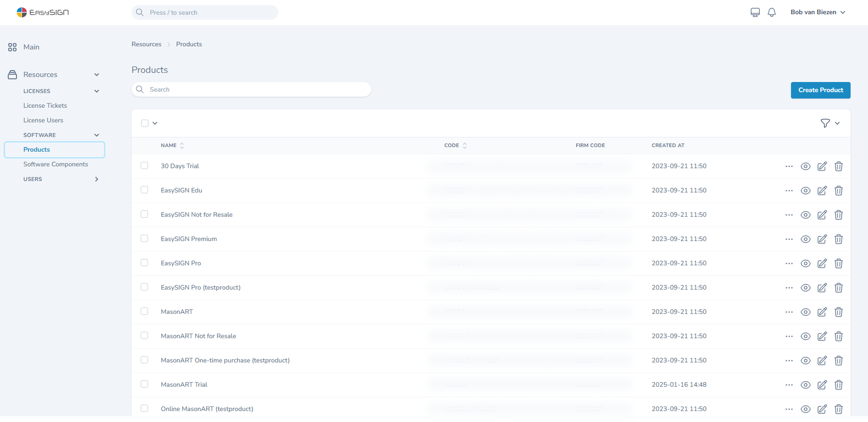Delete the MasonART Trial product
This screenshot has width=868, height=422.
839,385
